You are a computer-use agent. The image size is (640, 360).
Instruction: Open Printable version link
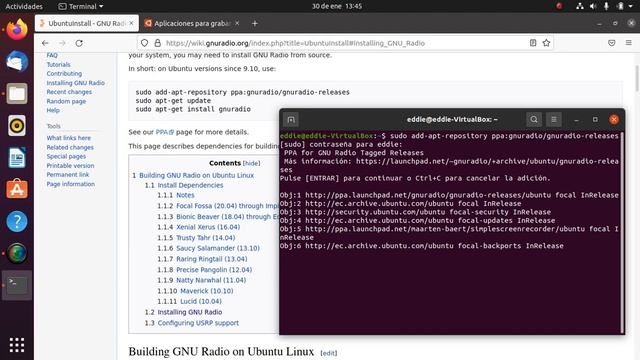point(70,166)
